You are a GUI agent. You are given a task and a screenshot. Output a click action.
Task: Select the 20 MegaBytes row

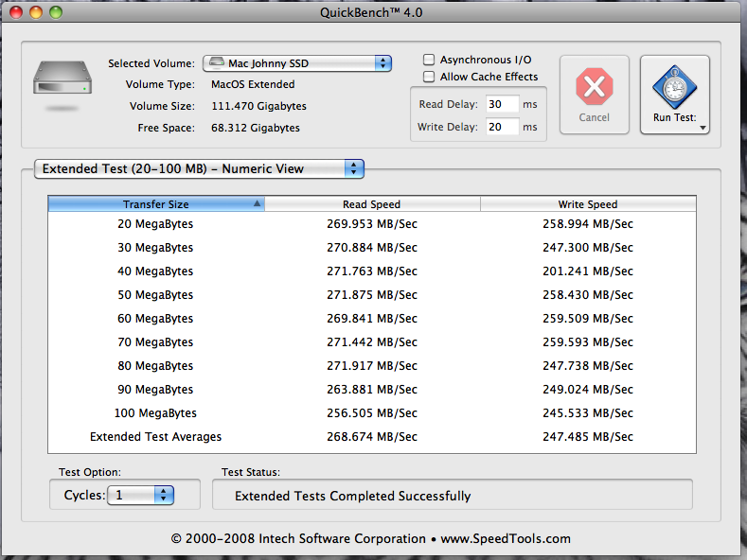(x=372, y=224)
